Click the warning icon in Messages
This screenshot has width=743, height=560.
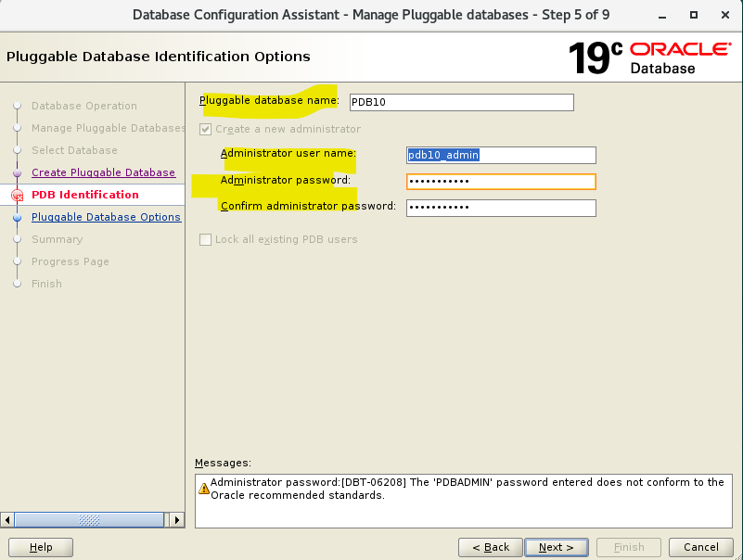click(x=204, y=489)
